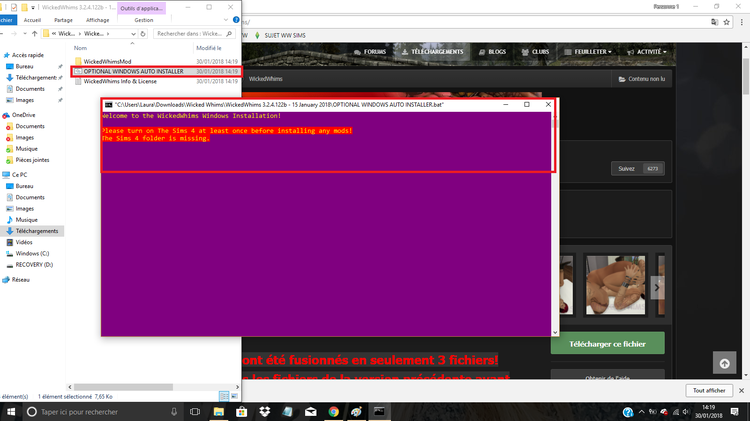
Task: Select the WickedWhimsMod folder
Action: 107,61
